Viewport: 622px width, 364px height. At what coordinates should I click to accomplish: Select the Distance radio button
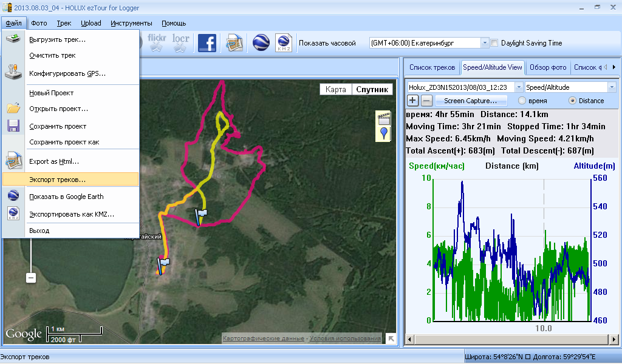[572, 101]
